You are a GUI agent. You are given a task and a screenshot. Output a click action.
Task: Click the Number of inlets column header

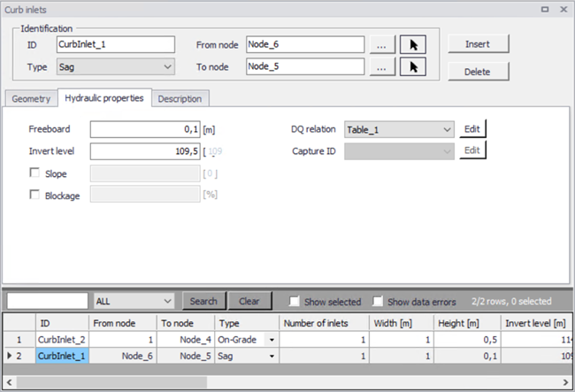[324, 323]
